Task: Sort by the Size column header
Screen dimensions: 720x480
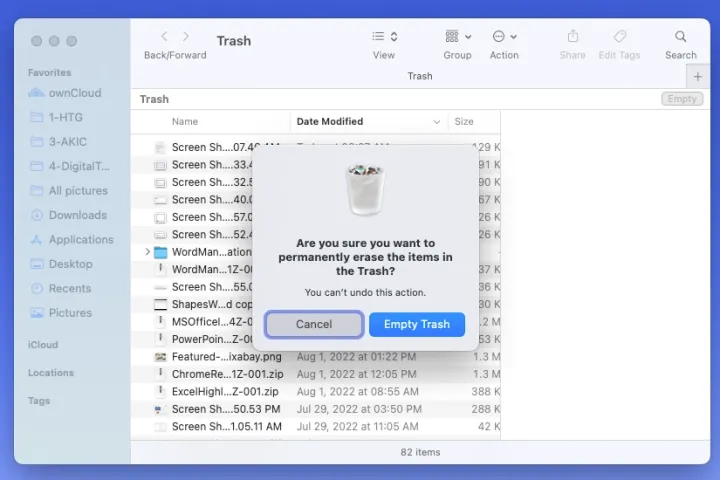Action: pyautogui.click(x=464, y=122)
